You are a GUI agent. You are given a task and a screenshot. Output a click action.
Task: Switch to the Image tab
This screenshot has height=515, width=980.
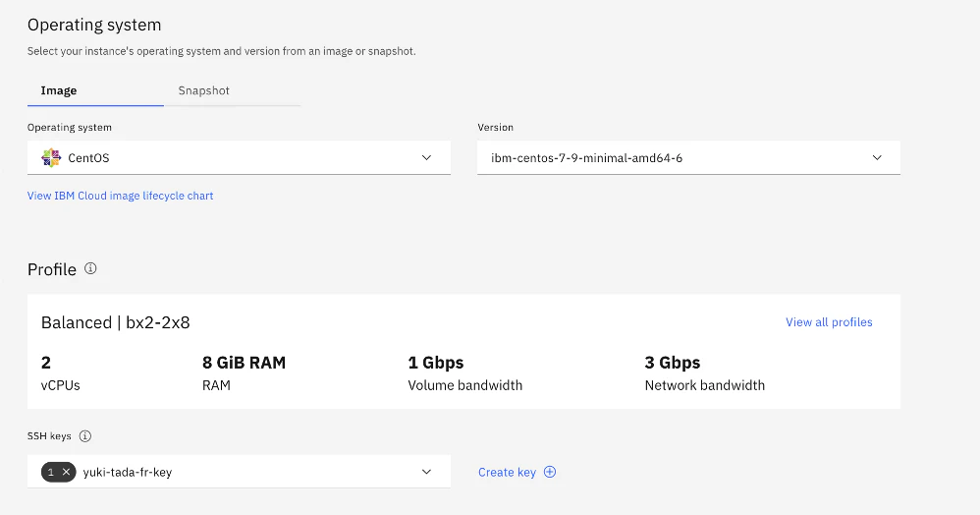point(95,90)
